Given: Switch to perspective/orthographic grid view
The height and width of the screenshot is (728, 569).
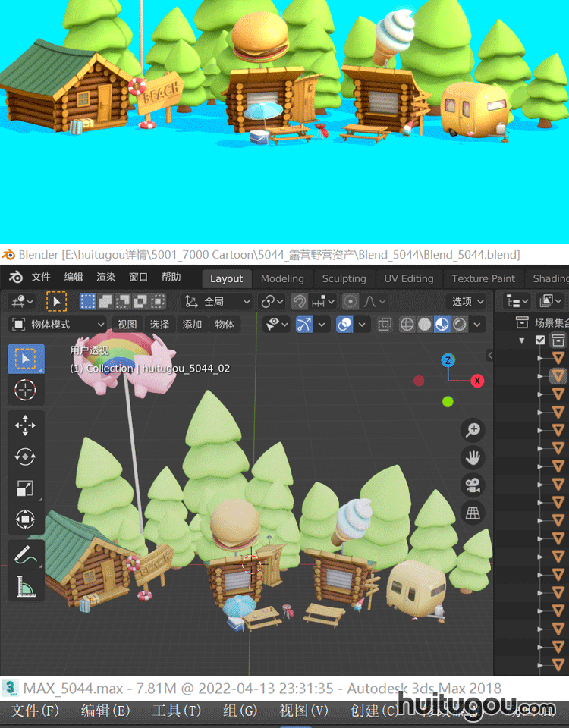Looking at the screenshot, I should pyautogui.click(x=473, y=513).
